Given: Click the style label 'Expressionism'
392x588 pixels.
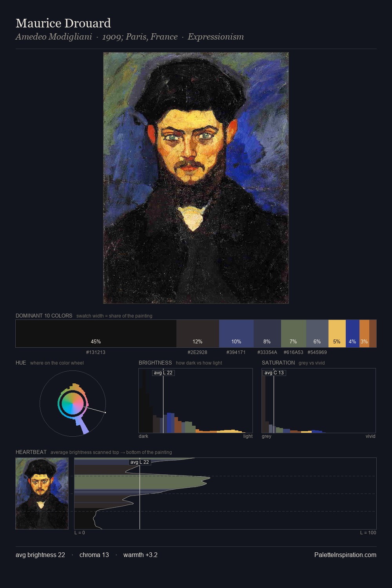Looking at the screenshot, I should click(216, 37).
